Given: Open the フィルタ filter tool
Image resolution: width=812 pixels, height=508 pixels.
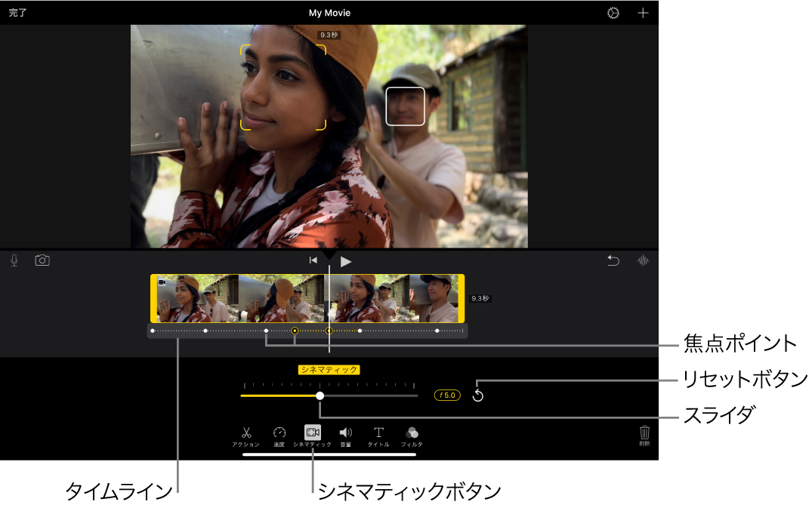Looking at the screenshot, I should pyautogui.click(x=412, y=436).
